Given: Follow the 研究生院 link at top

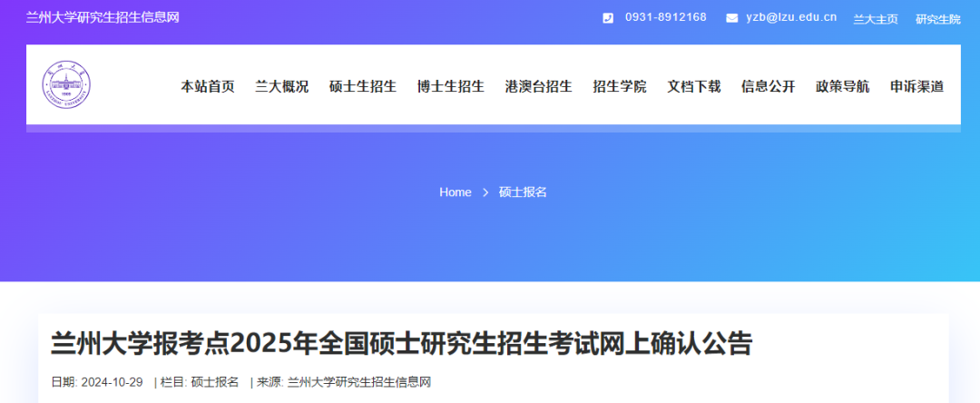Looking at the screenshot, I should (x=938, y=19).
